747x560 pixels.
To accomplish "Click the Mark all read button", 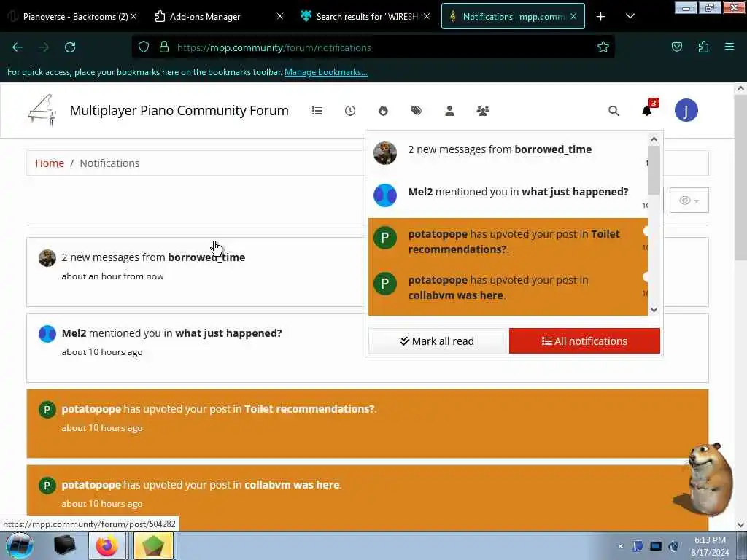I will 437,341.
